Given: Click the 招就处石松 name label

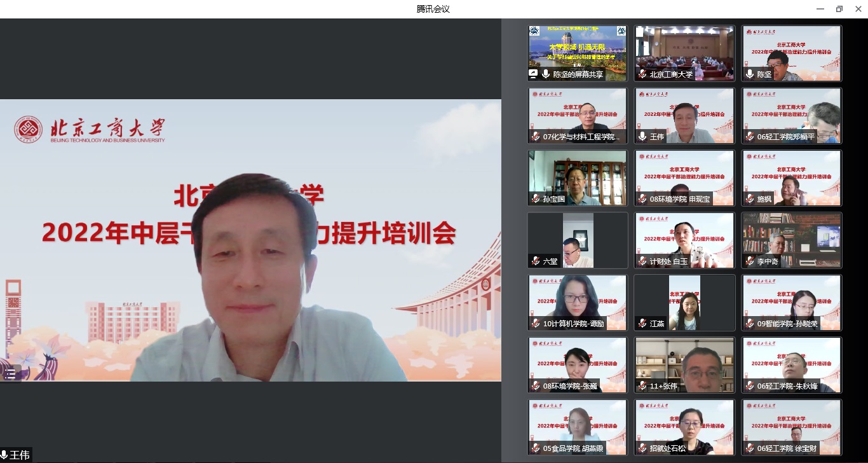Looking at the screenshot, I should [668, 448].
